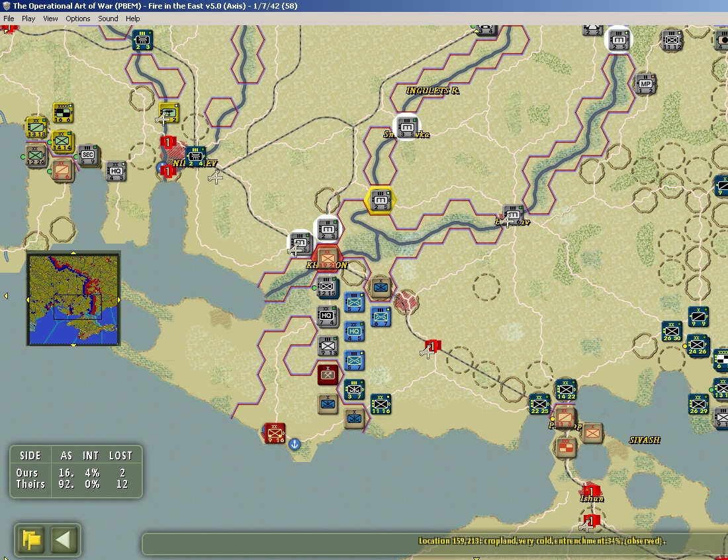Click the INGULETS R. river label
Screen dimensions: 728x560
click(x=433, y=91)
